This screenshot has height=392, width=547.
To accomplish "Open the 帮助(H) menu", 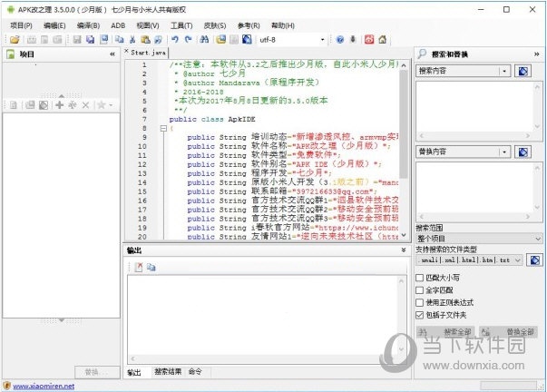I will click(283, 25).
